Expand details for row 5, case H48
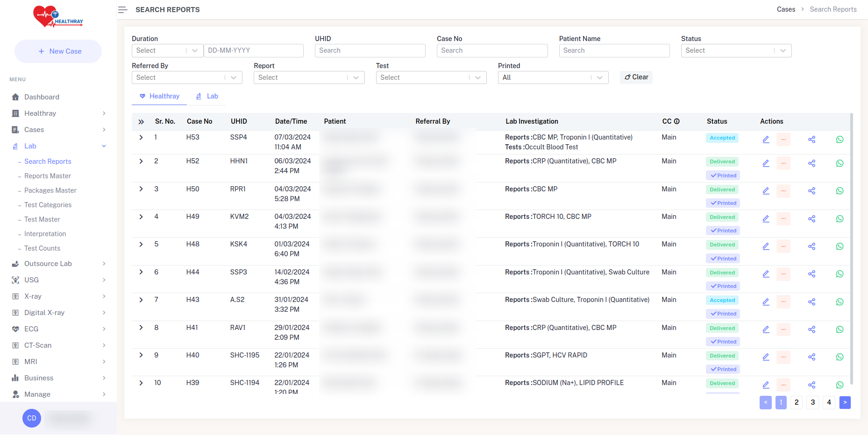This screenshot has width=868, height=435. coord(141,244)
